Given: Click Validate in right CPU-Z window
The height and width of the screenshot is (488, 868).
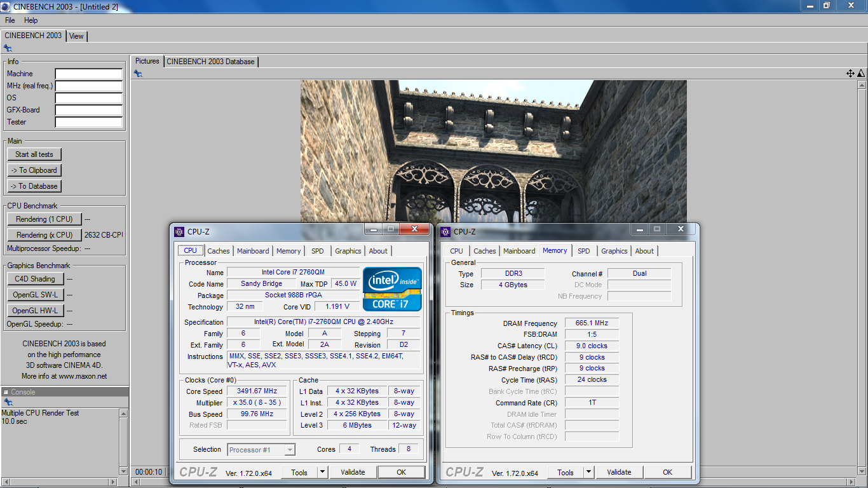Looking at the screenshot, I should [619, 472].
